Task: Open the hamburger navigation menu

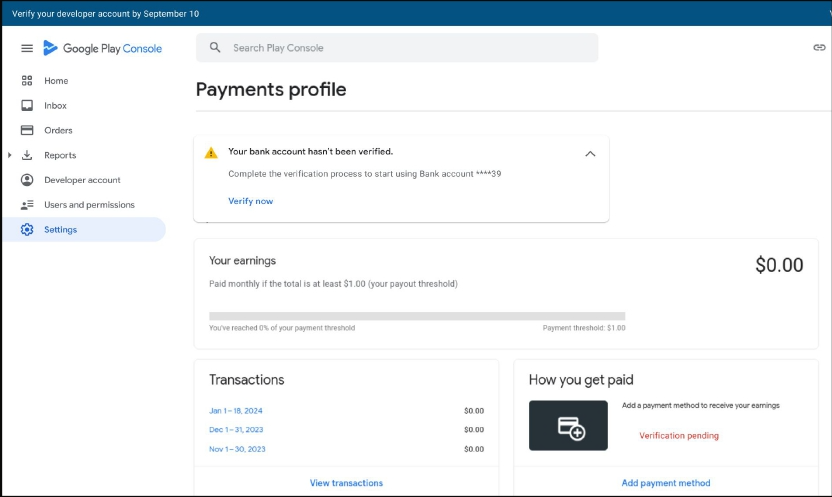Action: tap(27, 48)
